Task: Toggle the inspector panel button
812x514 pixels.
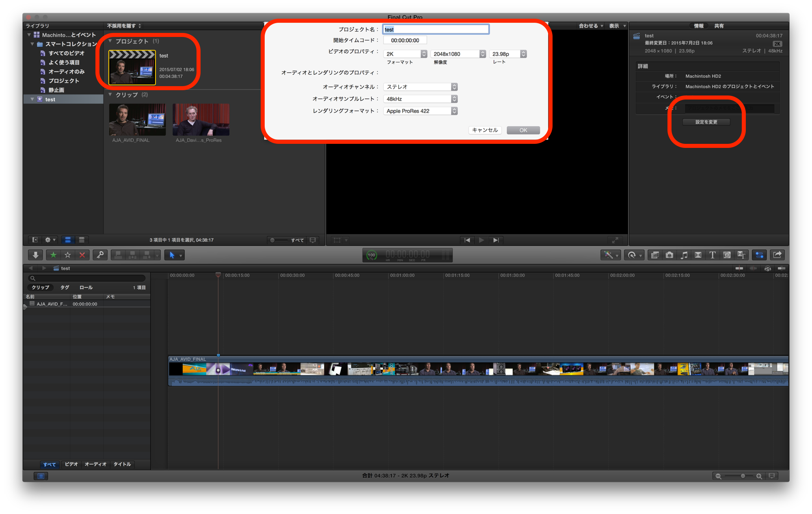Action: 760,255
